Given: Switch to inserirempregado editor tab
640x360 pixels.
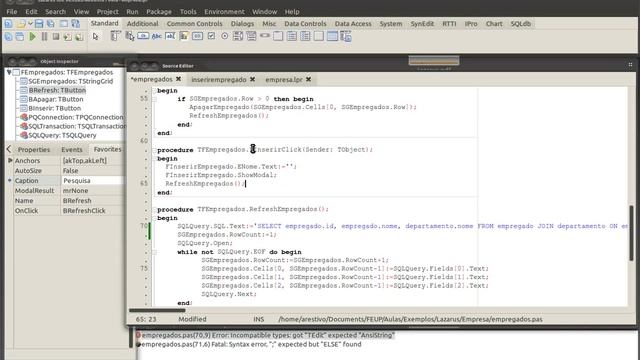Looking at the screenshot, I should click(x=219, y=80).
